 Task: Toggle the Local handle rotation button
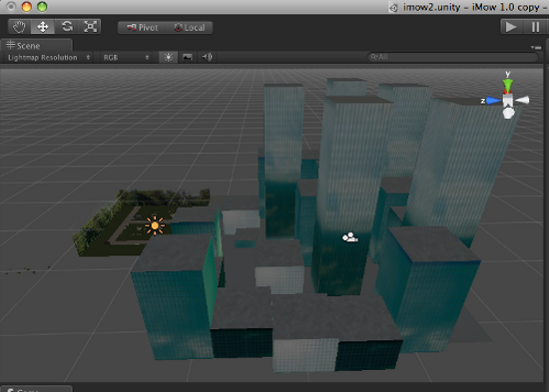[x=189, y=28]
